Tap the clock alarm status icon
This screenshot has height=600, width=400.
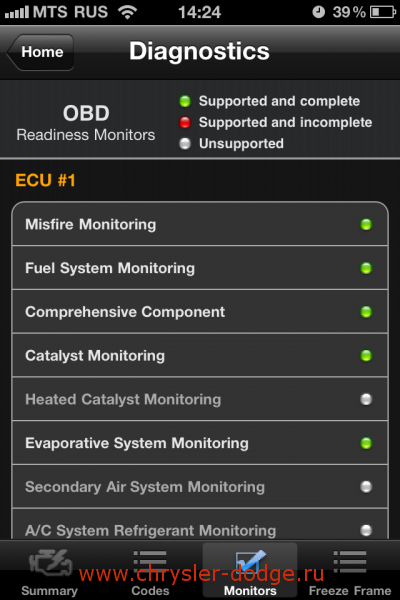coord(318,12)
